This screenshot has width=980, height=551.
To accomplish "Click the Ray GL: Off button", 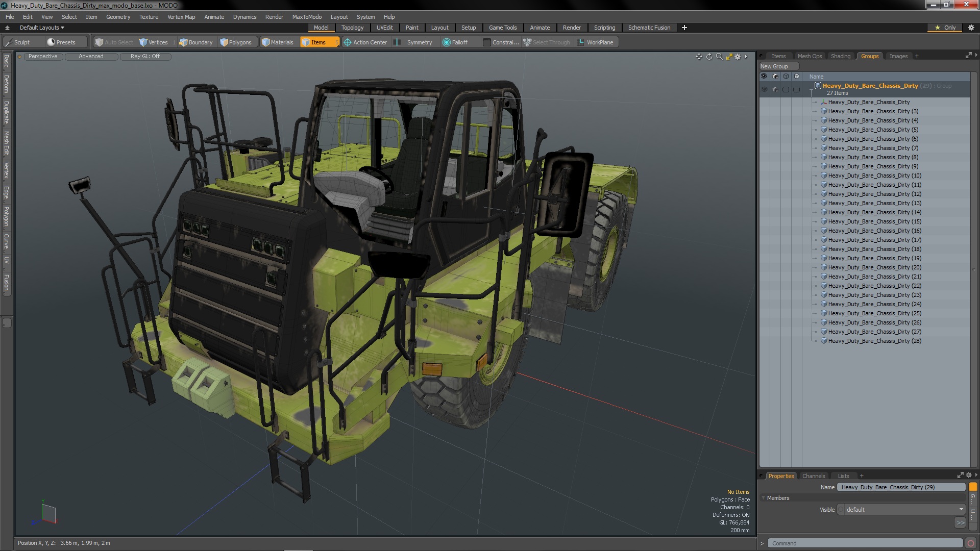I will (x=145, y=57).
